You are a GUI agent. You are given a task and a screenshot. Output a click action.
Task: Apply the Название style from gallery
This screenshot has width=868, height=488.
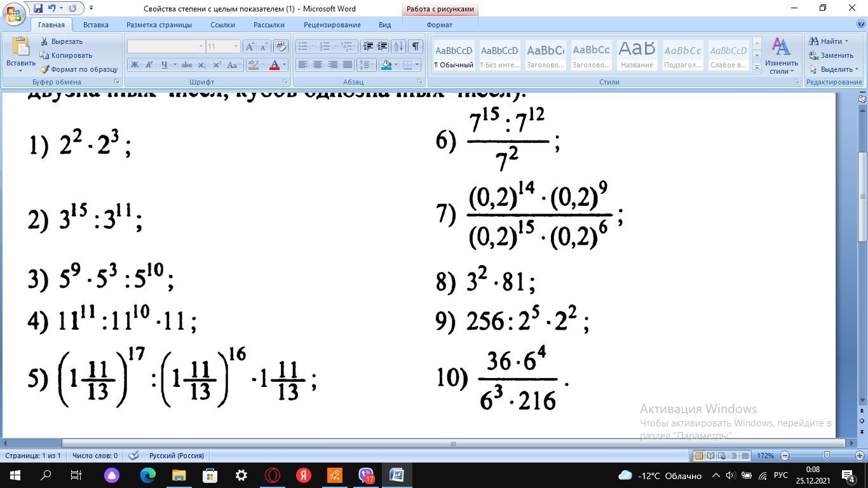click(x=637, y=55)
